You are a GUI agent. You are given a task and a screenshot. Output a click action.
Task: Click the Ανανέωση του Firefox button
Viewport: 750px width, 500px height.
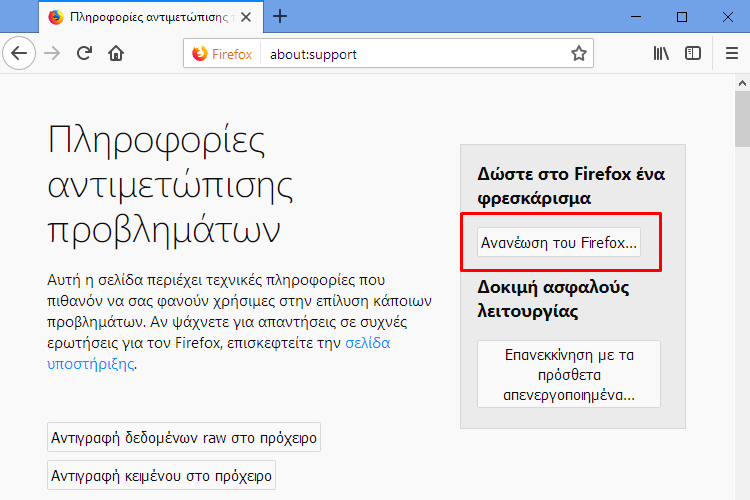559,242
